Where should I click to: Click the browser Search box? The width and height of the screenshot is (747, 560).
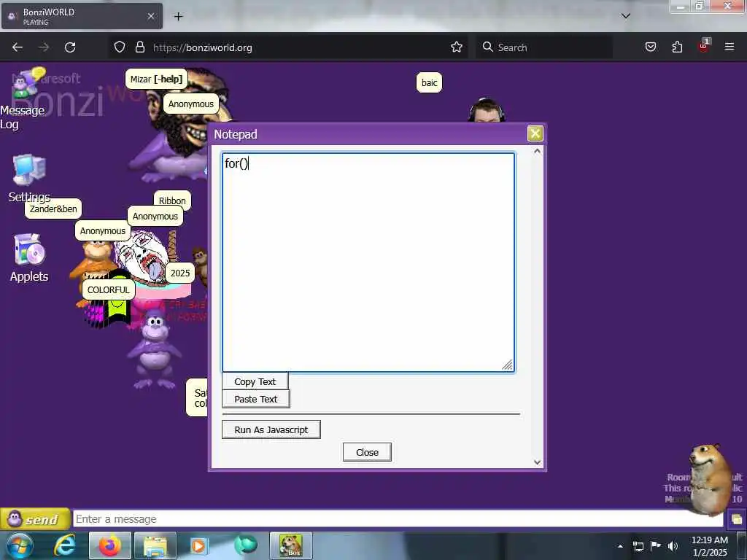point(544,47)
